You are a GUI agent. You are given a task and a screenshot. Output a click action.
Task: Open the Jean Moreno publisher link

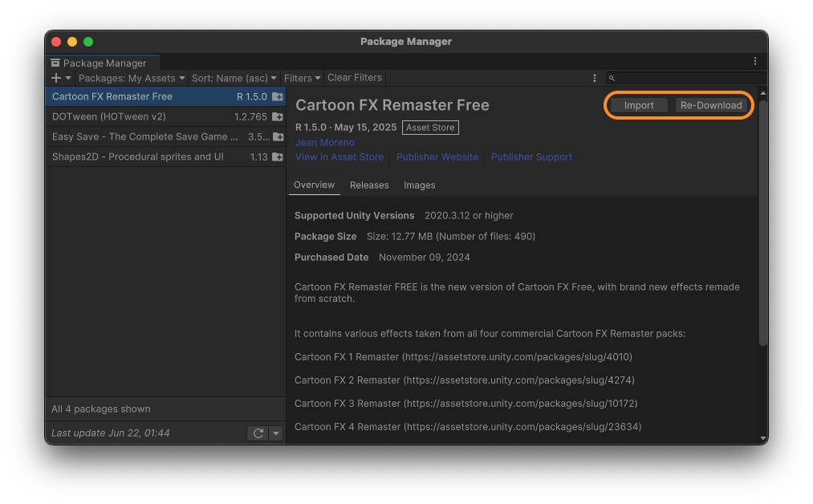(x=325, y=143)
